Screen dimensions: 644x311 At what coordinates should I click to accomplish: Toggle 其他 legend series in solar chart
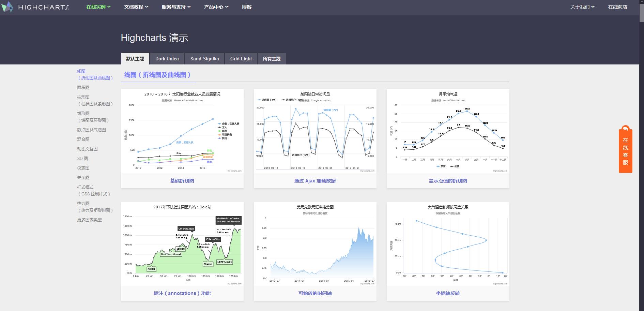point(223,138)
